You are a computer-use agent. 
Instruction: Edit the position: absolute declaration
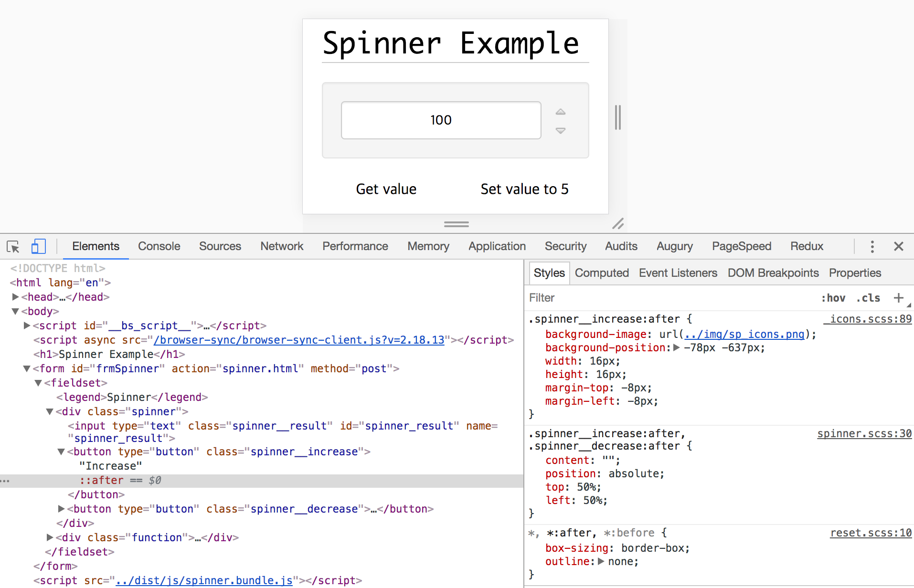pos(605,473)
